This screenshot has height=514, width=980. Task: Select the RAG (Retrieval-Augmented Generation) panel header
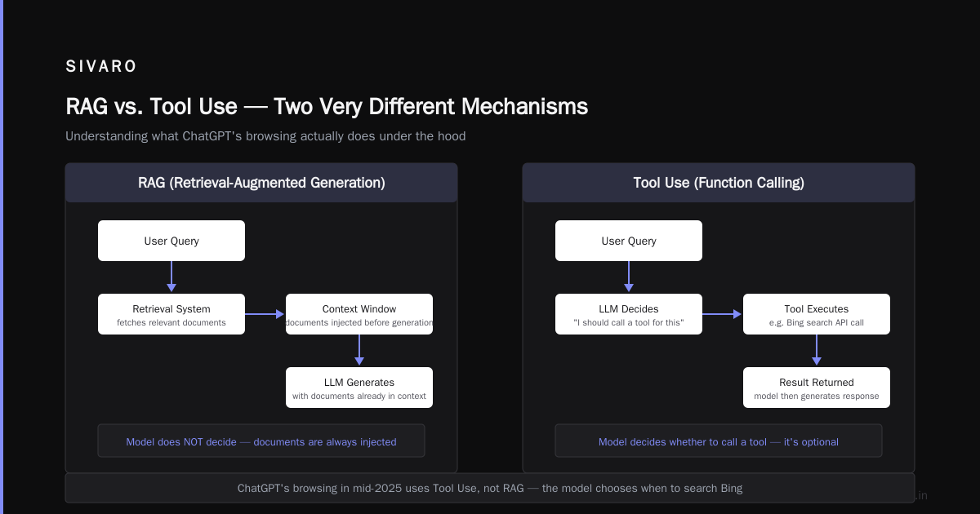(261, 183)
